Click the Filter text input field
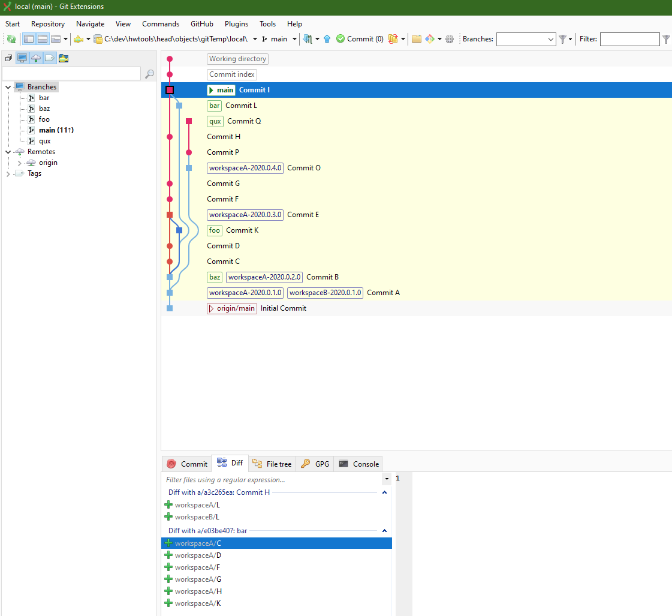Image resolution: width=672 pixels, height=616 pixels. click(x=629, y=39)
